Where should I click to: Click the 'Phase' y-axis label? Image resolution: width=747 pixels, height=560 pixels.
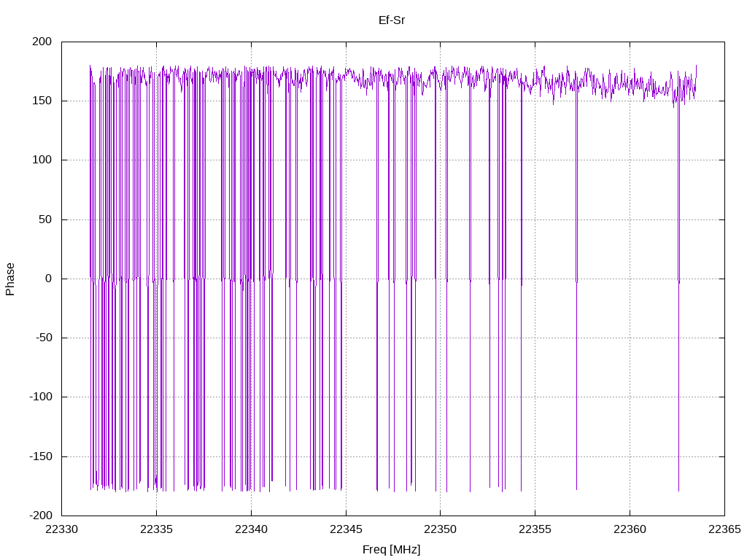click(x=10, y=279)
